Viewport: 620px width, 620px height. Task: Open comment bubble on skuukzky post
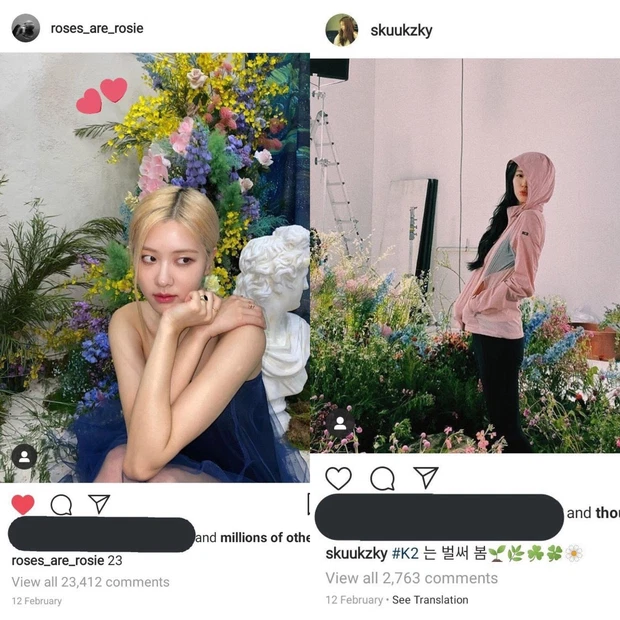click(x=382, y=478)
